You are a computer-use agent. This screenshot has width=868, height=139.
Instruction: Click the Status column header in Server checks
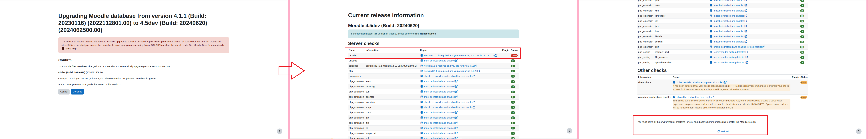(514, 50)
